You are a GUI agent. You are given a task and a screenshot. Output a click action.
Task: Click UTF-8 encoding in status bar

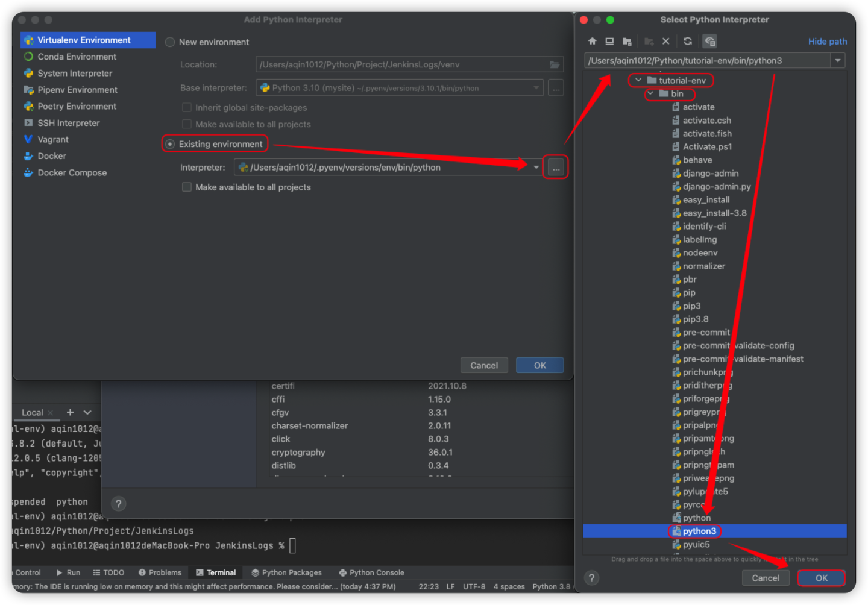[474, 586]
